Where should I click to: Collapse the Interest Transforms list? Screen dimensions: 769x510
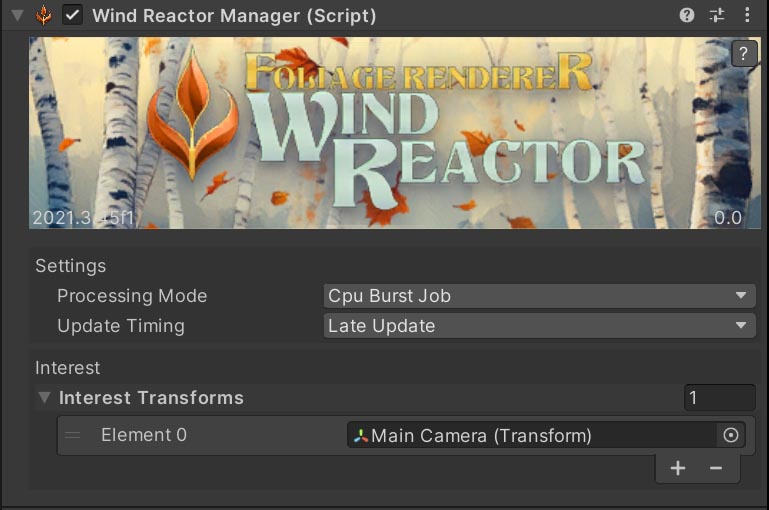44,398
